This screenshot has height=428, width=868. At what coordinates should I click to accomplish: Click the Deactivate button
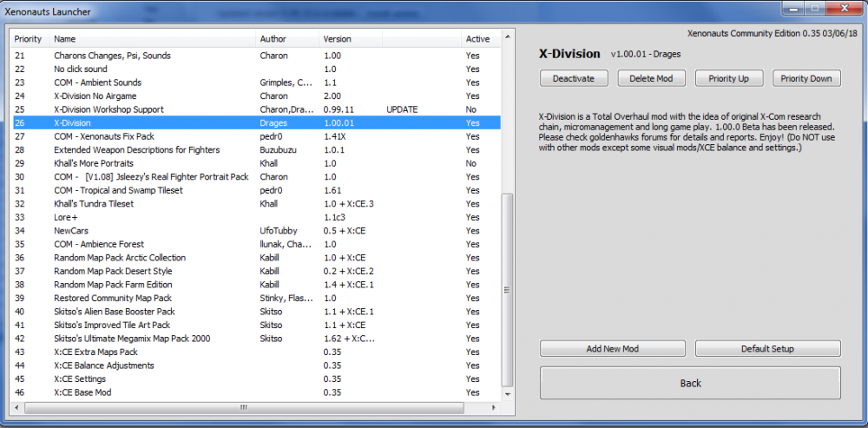click(574, 79)
